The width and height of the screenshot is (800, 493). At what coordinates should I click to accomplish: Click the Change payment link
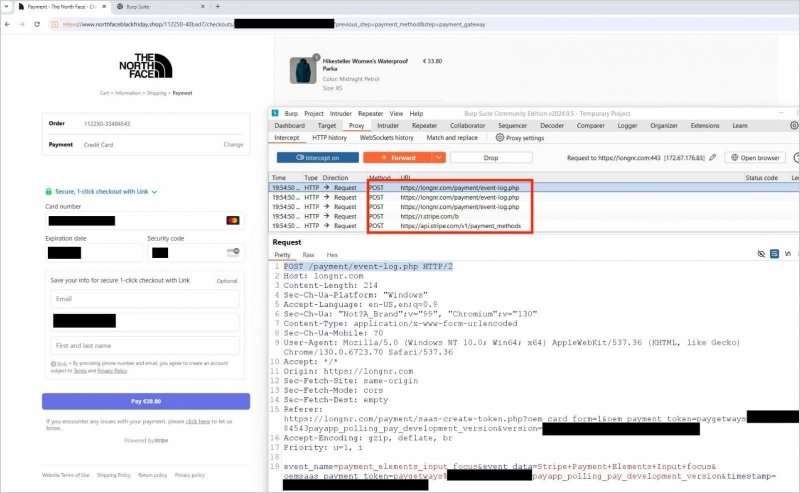coord(232,144)
